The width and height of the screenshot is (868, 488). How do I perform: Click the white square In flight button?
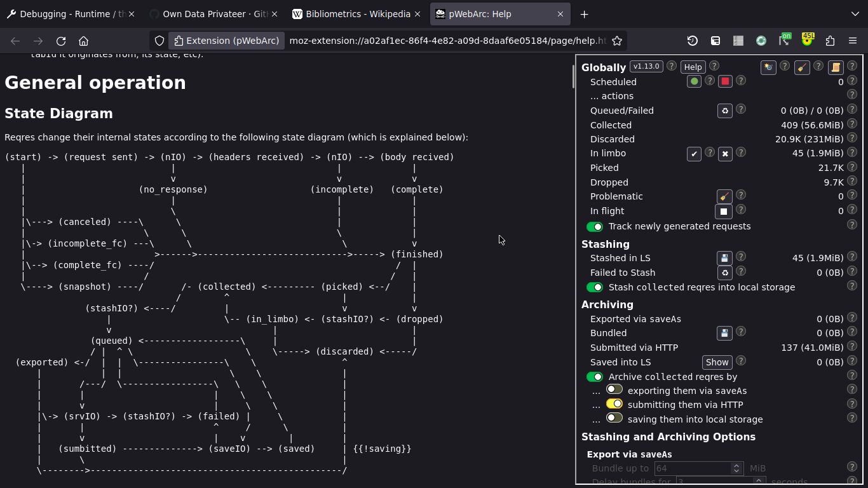pyautogui.click(x=723, y=211)
